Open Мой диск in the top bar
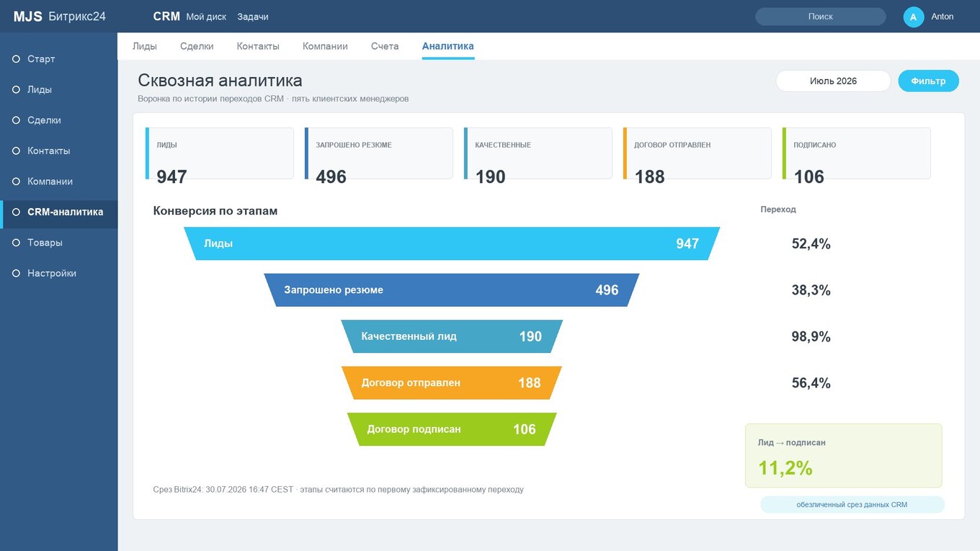Screen dimensions: 980x551 tap(206, 17)
